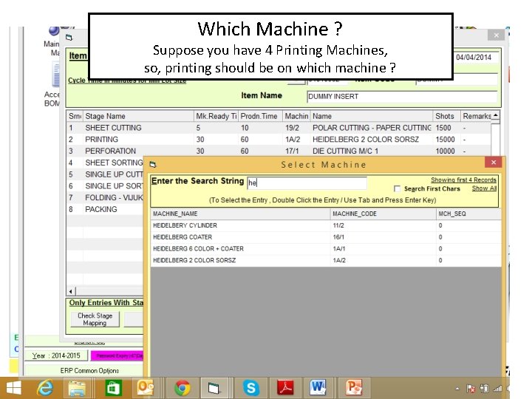
Task: Click machine code 16/1 cell
Action: pyautogui.click(x=383, y=237)
